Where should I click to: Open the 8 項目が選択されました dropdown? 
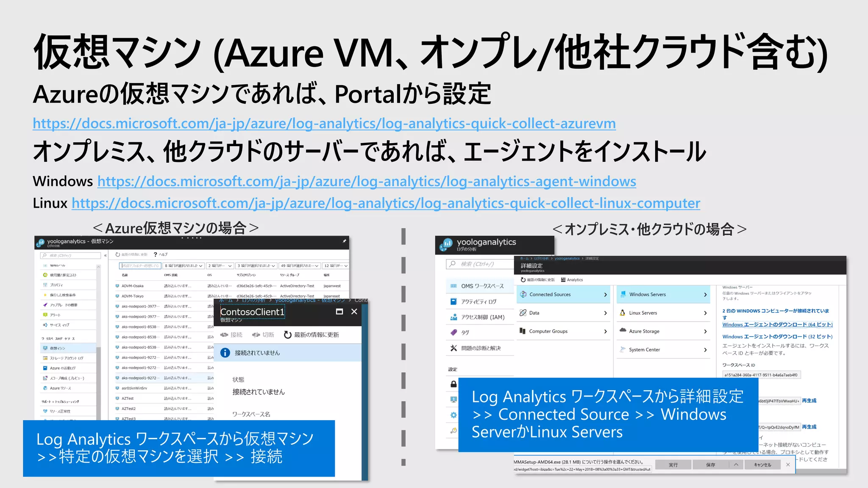[x=184, y=266]
